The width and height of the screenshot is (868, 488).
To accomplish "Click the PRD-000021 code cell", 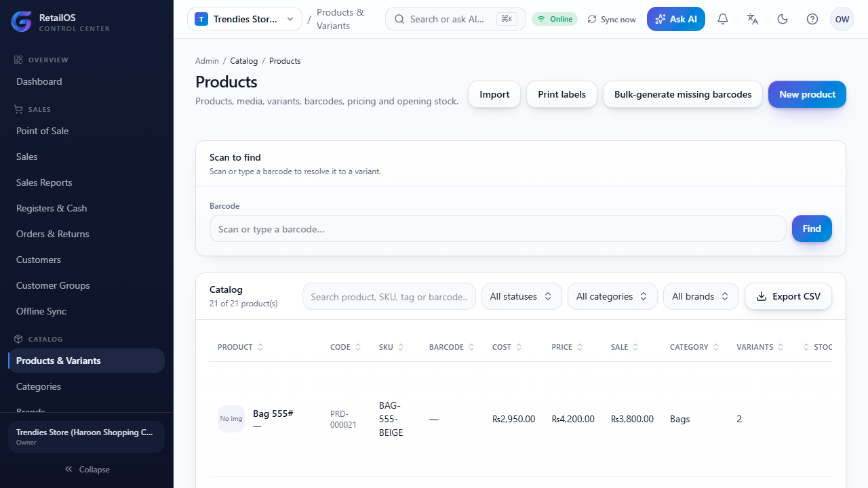I will (344, 419).
